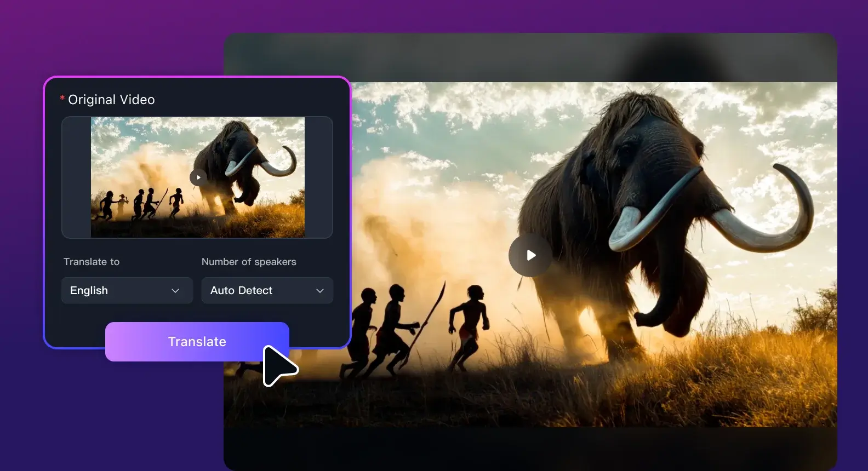Select the Auto Detect text in the speakers selector
Viewport: 868px width, 471px height.
[241, 290]
